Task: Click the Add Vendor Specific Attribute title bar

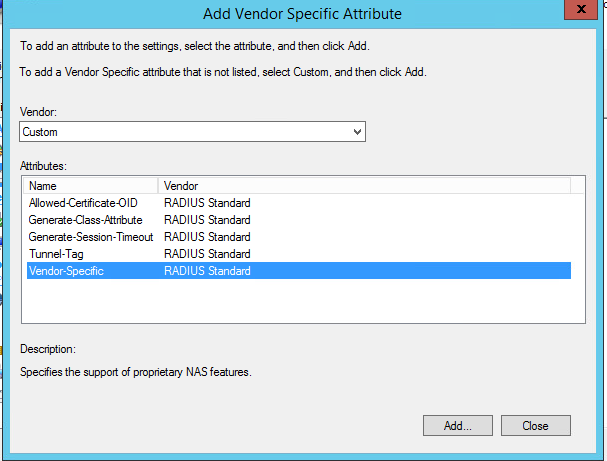Action: tap(299, 13)
